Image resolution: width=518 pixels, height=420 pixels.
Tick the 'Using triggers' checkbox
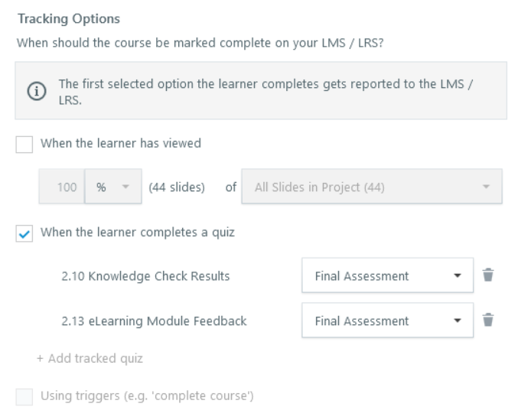[25, 396]
